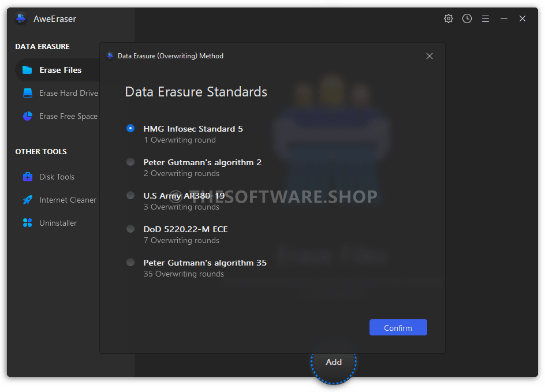Open settings gear in title bar

click(449, 18)
